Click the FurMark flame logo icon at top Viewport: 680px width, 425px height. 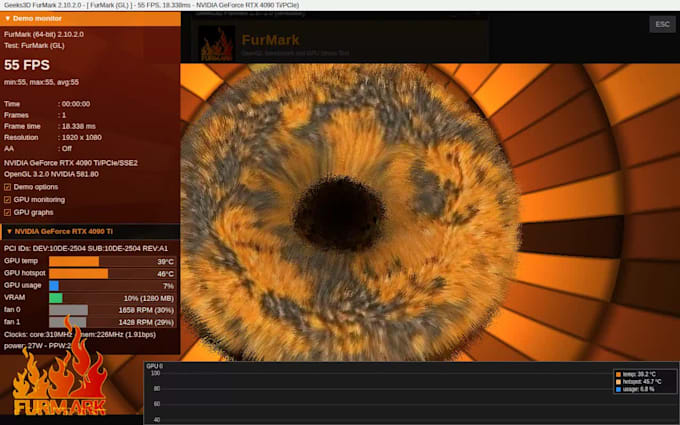(216, 43)
